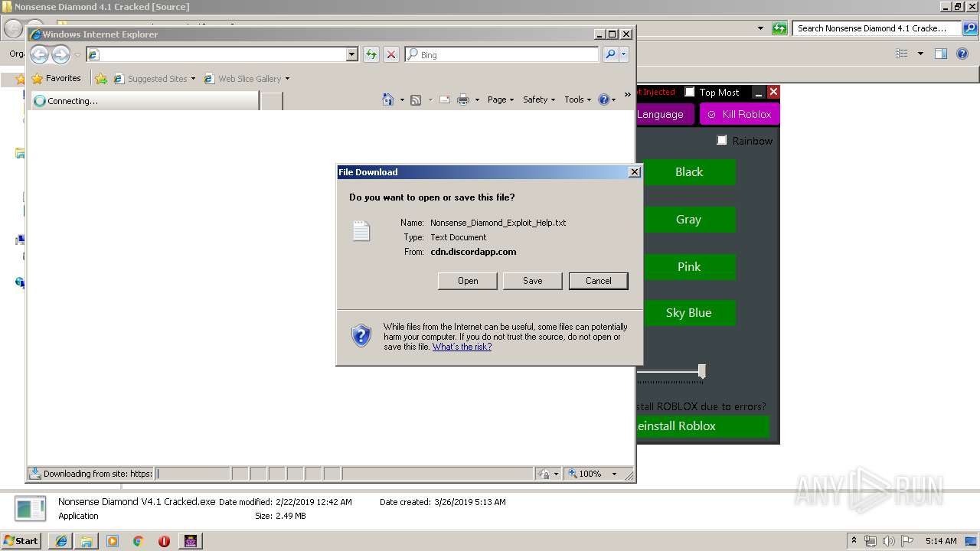Open Internet Explorer from the taskbar
This screenshot has width=980, height=551.
pyautogui.click(x=61, y=541)
